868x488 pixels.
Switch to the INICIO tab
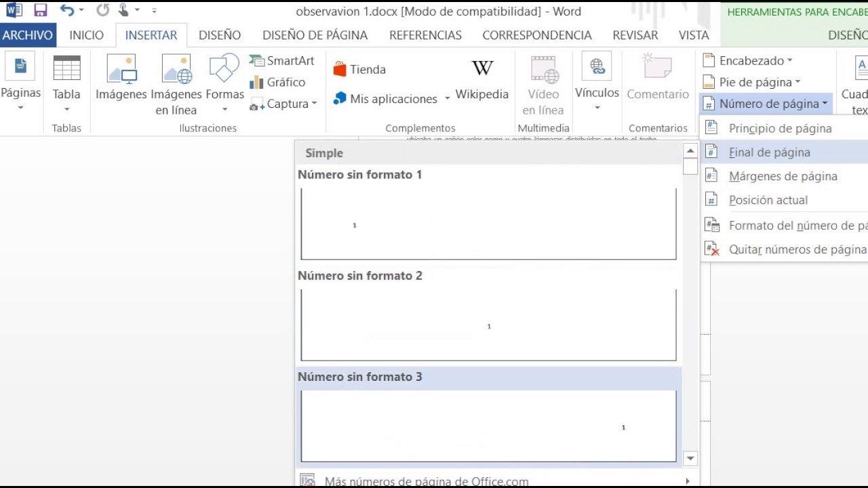pos(87,35)
